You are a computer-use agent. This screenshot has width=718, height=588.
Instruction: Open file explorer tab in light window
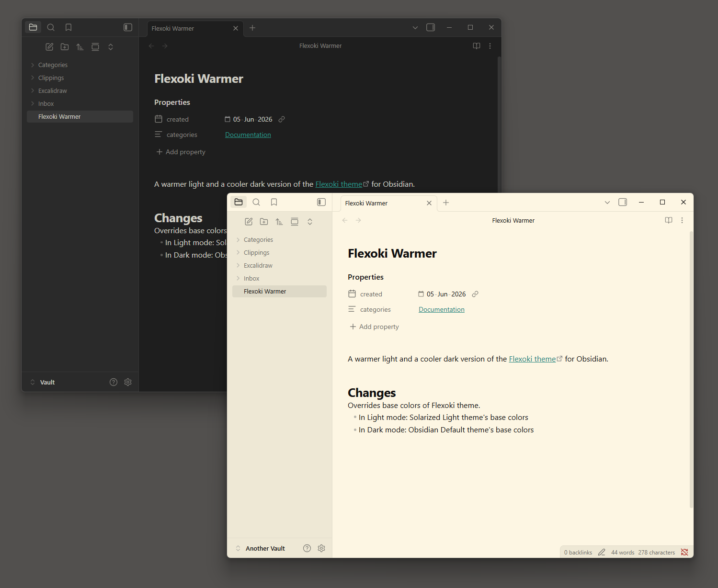coord(239,202)
